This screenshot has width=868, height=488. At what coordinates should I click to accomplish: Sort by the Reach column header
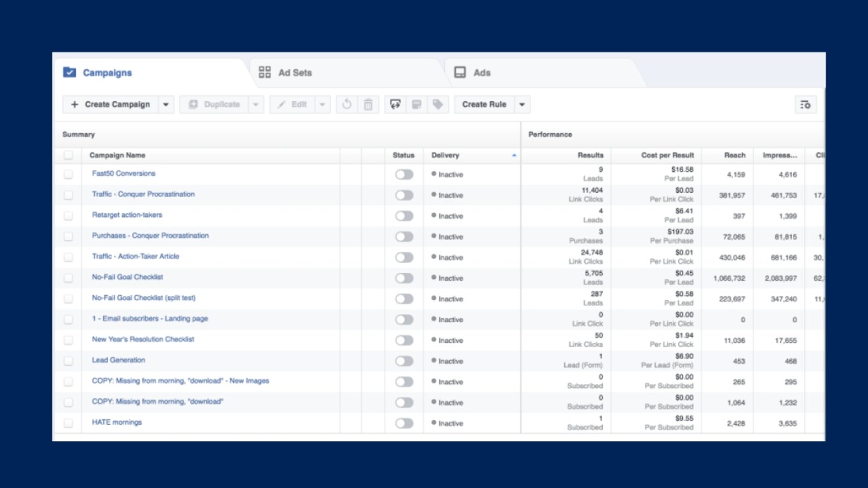735,155
